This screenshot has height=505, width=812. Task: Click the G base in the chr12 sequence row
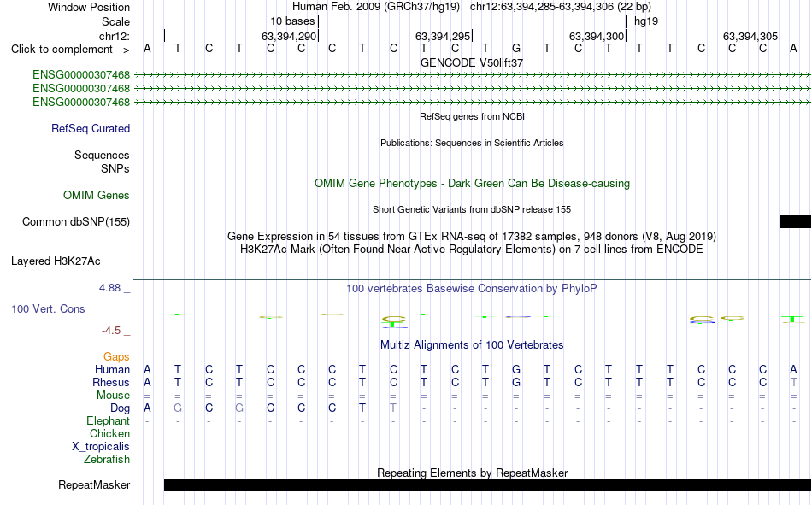515,48
